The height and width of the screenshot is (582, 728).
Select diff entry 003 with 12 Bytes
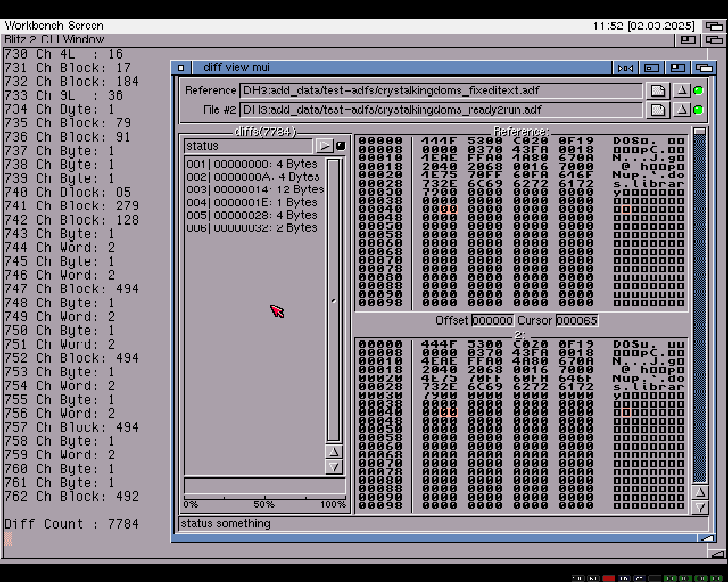(x=255, y=190)
